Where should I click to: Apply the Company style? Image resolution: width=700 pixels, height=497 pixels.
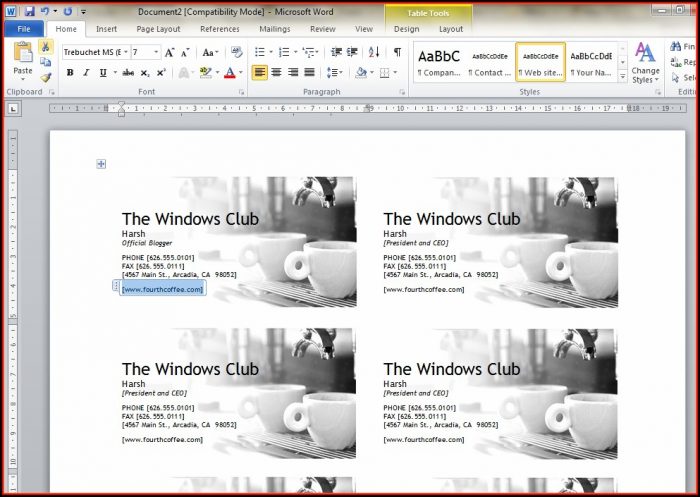(439, 62)
